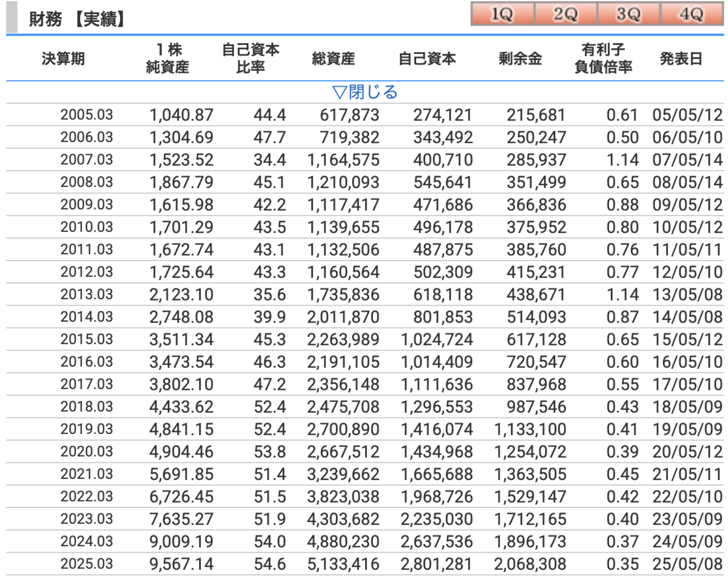Screen dimensions: 728x576
Task: Select the 2008.03 period cell
Action: coord(87,182)
